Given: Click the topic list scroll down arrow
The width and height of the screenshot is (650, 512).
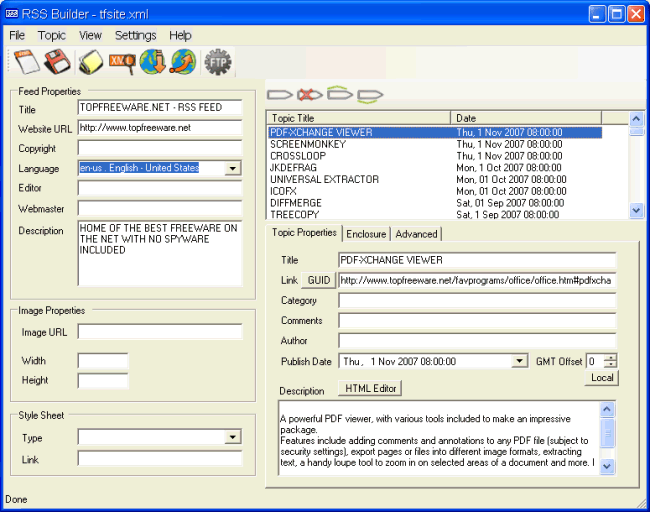Looking at the screenshot, I should pyautogui.click(x=636, y=210).
